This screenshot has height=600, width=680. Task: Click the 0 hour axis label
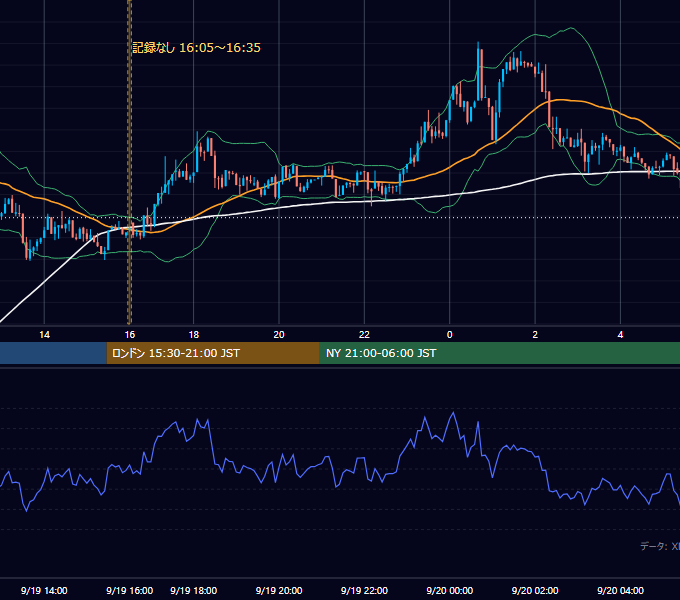click(450, 335)
